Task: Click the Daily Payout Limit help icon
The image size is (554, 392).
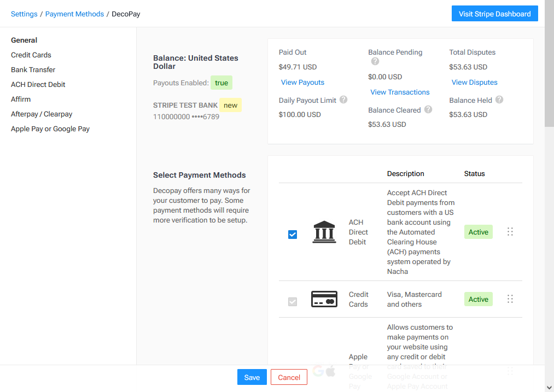Action: click(x=343, y=100)
